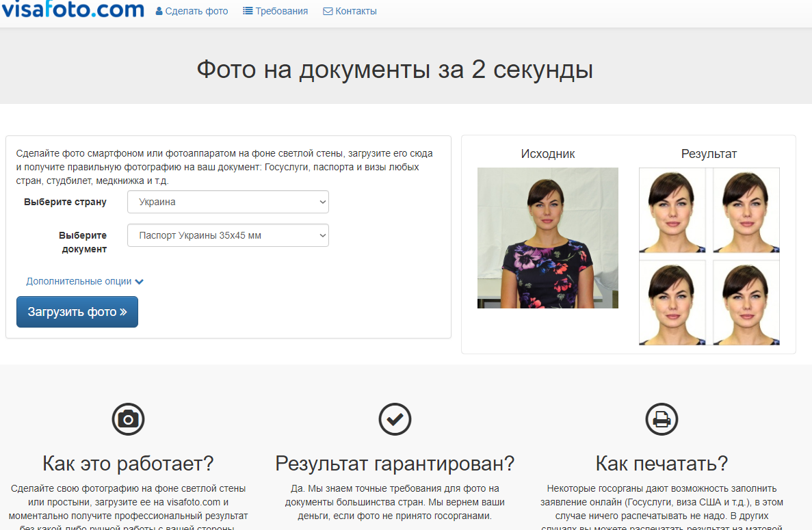Click the bottom-left result passport photo
The width and height of the screenshot is (812, 530).
(x=672, y=302)
